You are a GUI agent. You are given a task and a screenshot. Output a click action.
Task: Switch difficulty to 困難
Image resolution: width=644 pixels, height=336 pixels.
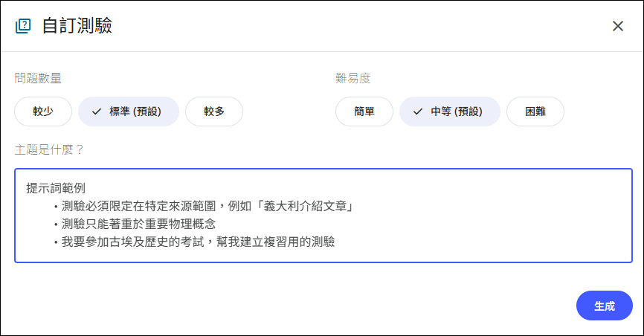[535, 112]
